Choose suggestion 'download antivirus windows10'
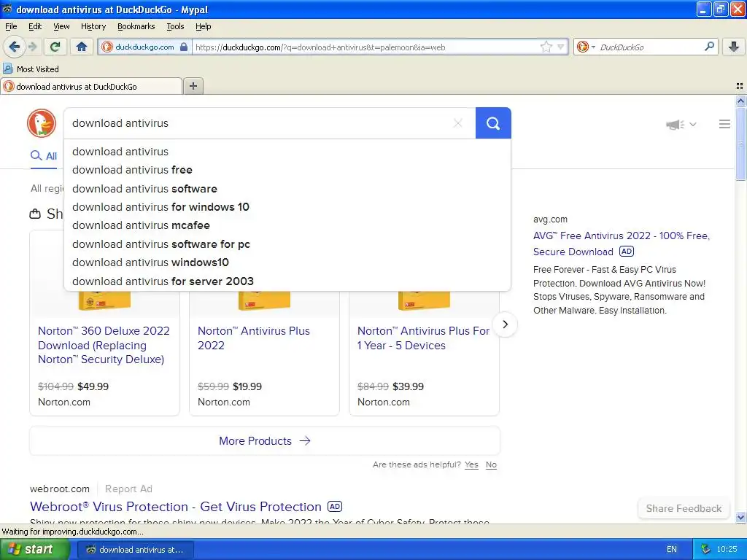This screenshot has width=747, height=560. click(287, 262)
